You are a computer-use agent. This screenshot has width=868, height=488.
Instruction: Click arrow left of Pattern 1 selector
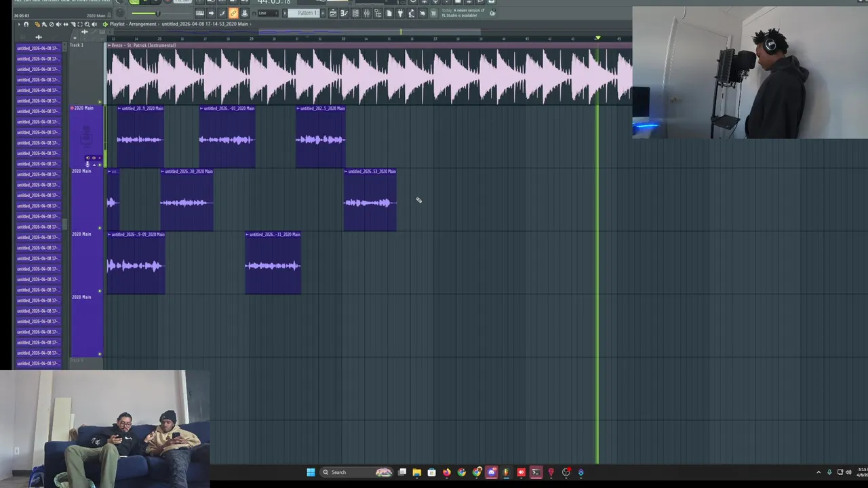click(285, 13)
